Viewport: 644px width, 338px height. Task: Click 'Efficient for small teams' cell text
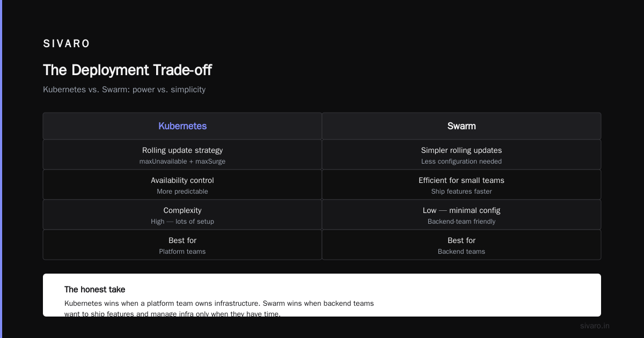pos(462,180)
